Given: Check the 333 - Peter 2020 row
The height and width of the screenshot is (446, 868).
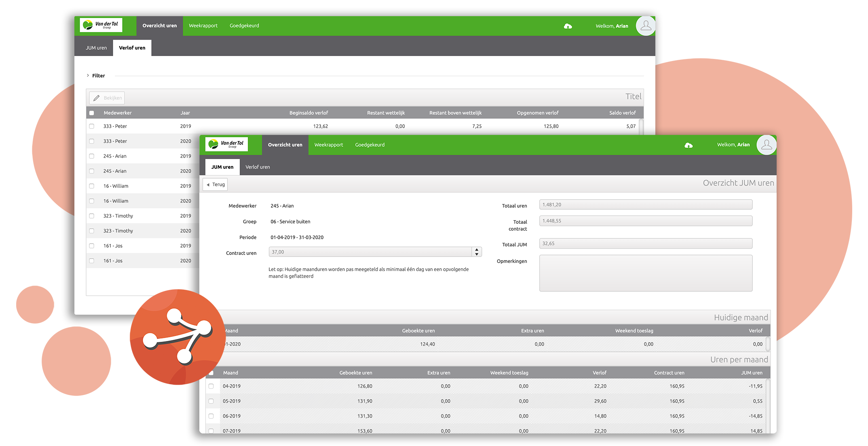Looking at the screenshot, I should coord(92,141).
